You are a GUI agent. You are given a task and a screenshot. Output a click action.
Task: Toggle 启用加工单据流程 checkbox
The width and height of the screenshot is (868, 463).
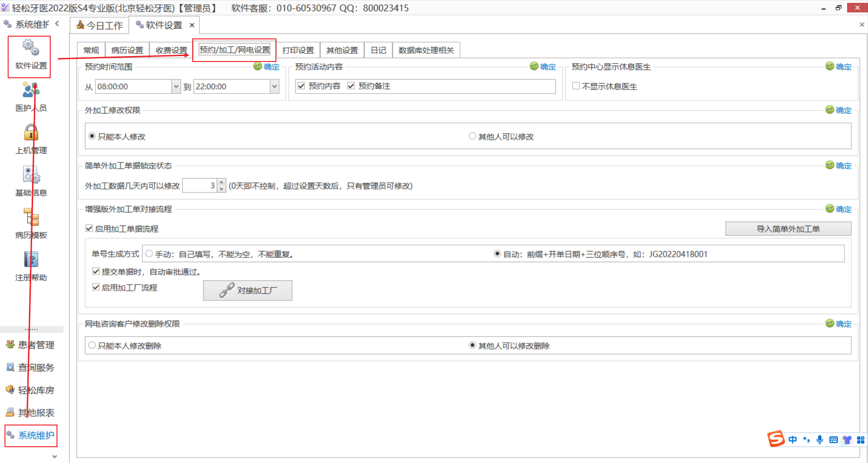pos(90,229)
